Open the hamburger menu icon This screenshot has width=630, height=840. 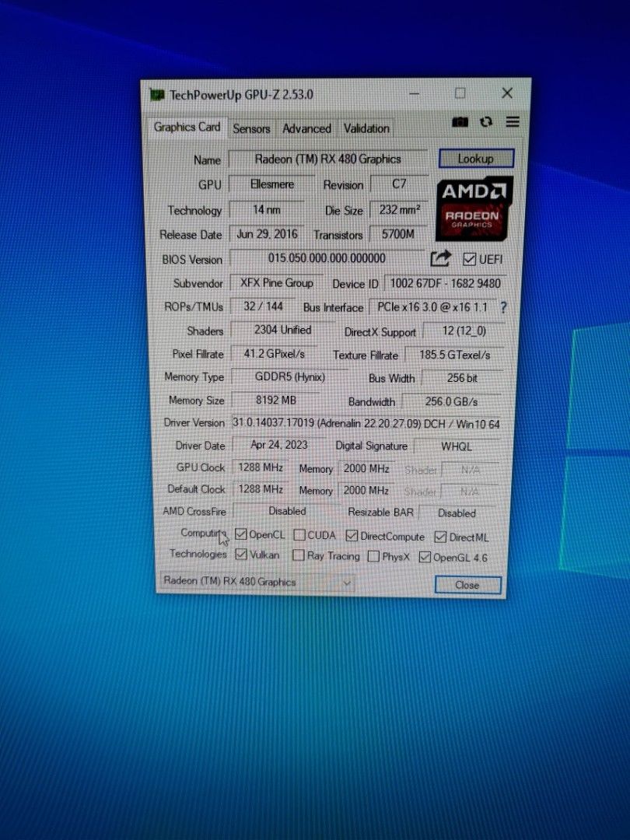point(512,122)
